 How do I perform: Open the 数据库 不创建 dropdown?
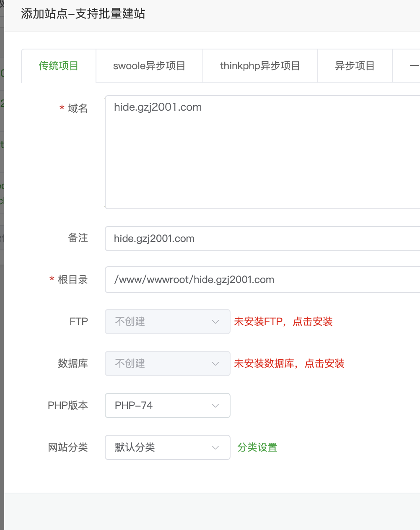(167, 364)
